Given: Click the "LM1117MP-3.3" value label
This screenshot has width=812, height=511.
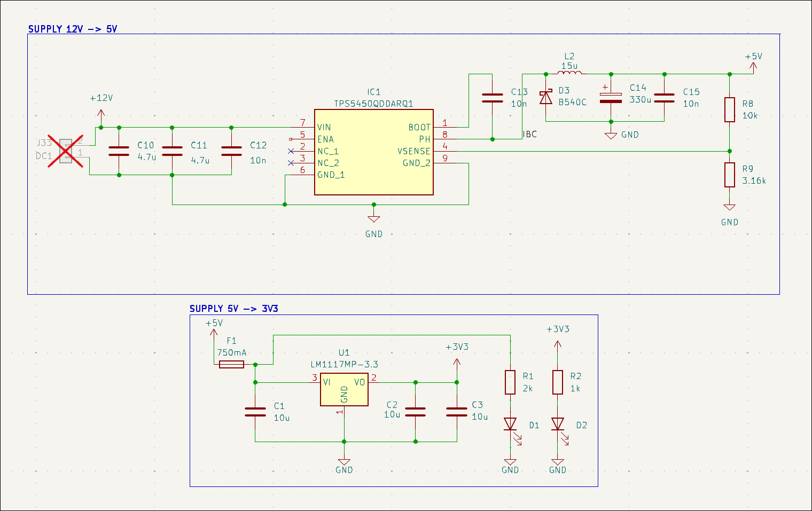Looking at the screenshot, I should pyautogui.click(x=344, y=364).
